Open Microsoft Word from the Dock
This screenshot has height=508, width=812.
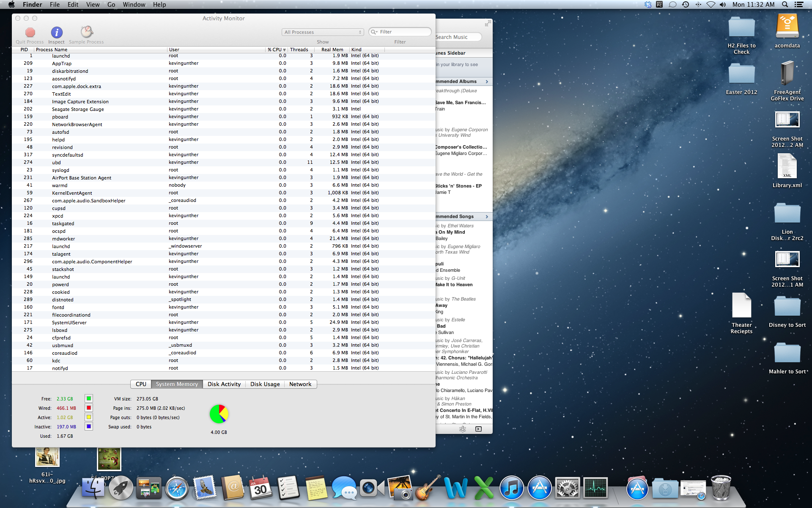(x=456, y=488)
